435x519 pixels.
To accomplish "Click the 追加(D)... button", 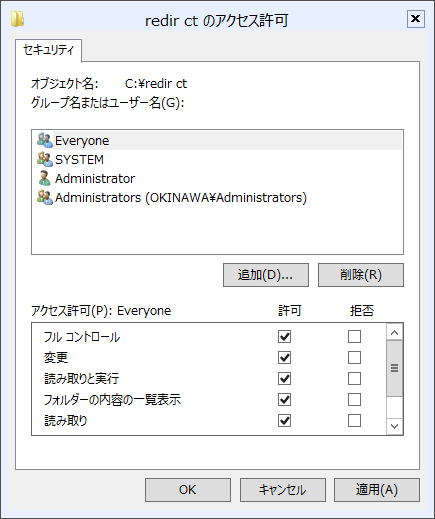I will (266, 275).
